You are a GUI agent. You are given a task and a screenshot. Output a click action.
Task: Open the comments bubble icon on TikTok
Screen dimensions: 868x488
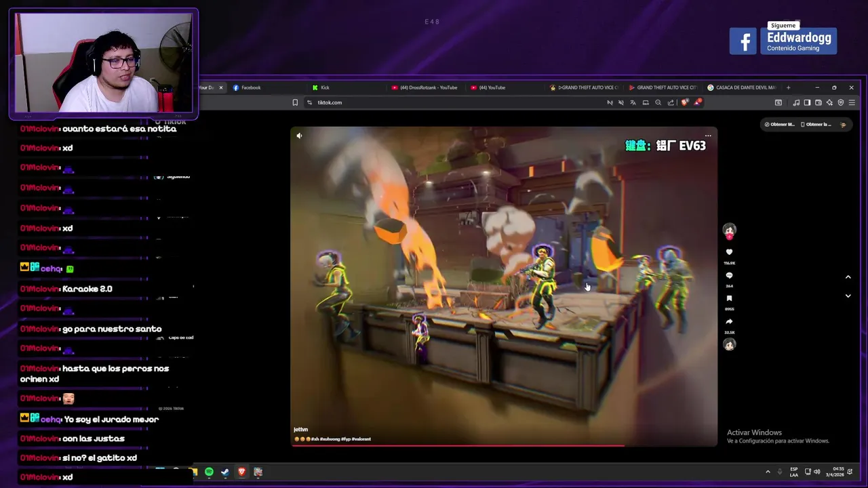(729, 275)
